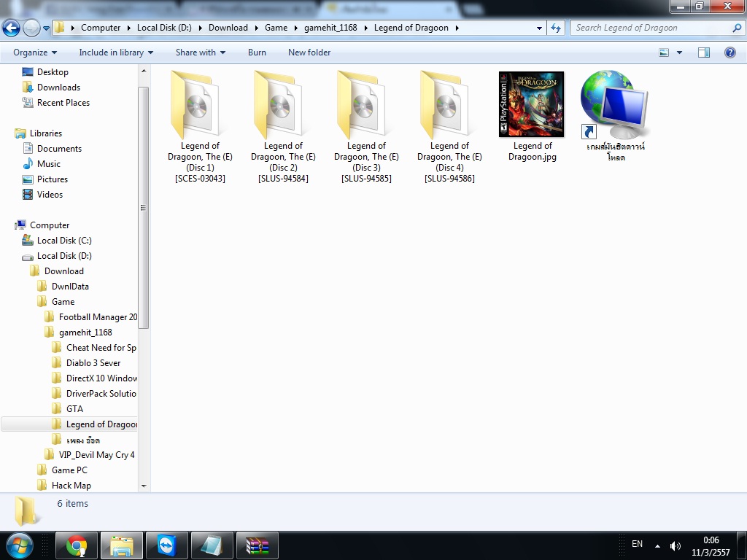Click the EN language indicator
Image resolution: width=747 pixels, height=560 pixels.
click(x=637, y=544)
